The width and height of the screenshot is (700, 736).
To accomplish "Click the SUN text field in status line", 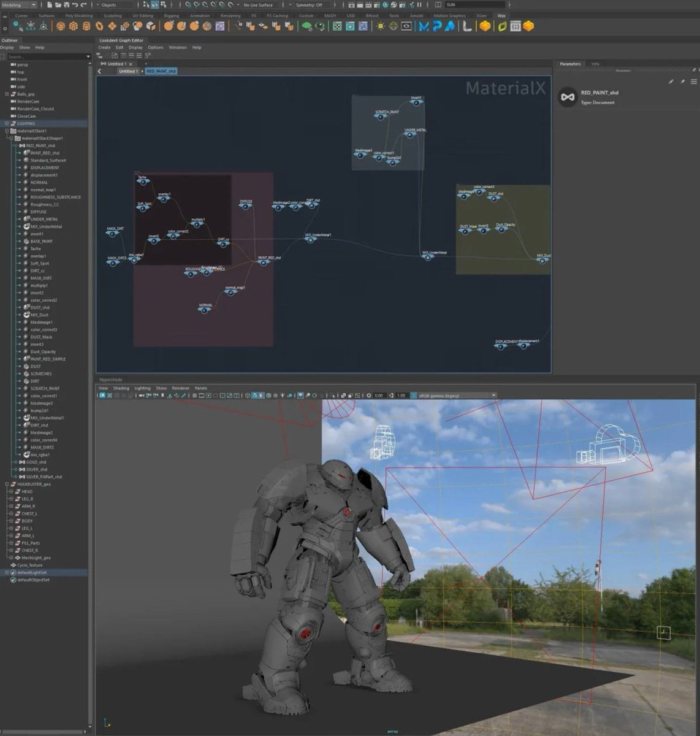I will pos(475,5).
